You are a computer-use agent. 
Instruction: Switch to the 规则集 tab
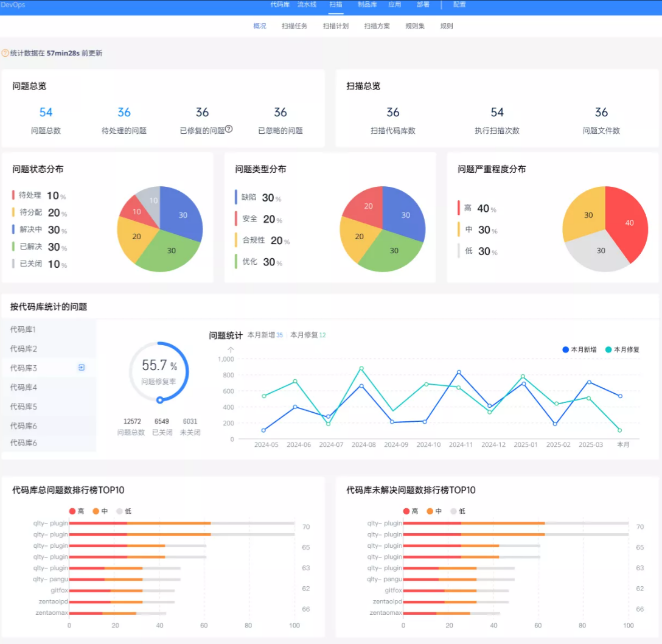414,27
